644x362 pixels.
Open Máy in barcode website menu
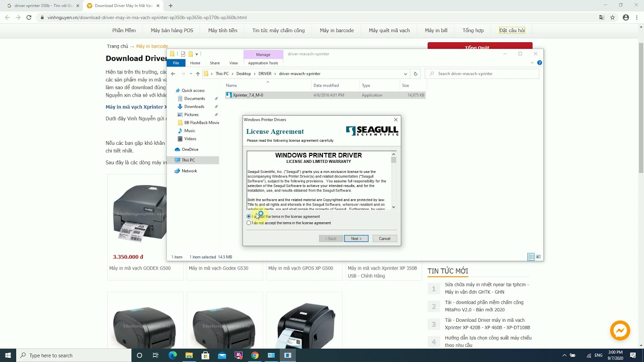coord(337,31)
